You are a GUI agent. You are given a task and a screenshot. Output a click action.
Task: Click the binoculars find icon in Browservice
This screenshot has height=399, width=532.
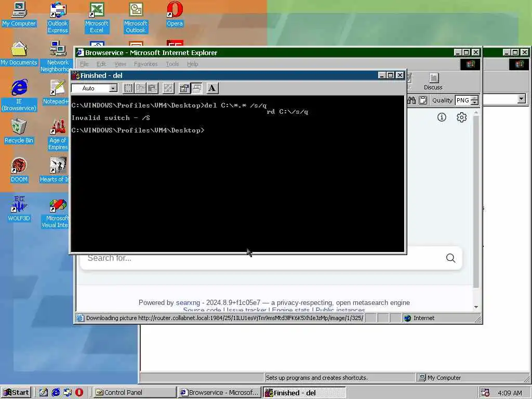coord(411,100)
